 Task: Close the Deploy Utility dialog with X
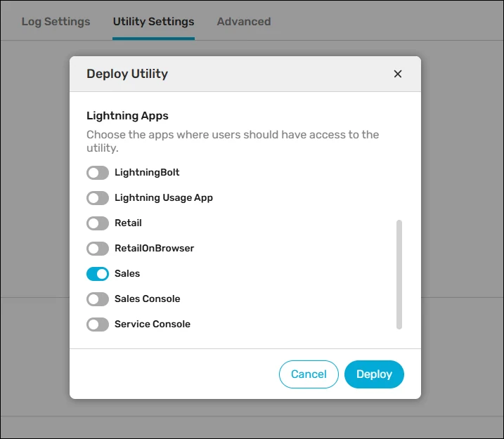398,74
